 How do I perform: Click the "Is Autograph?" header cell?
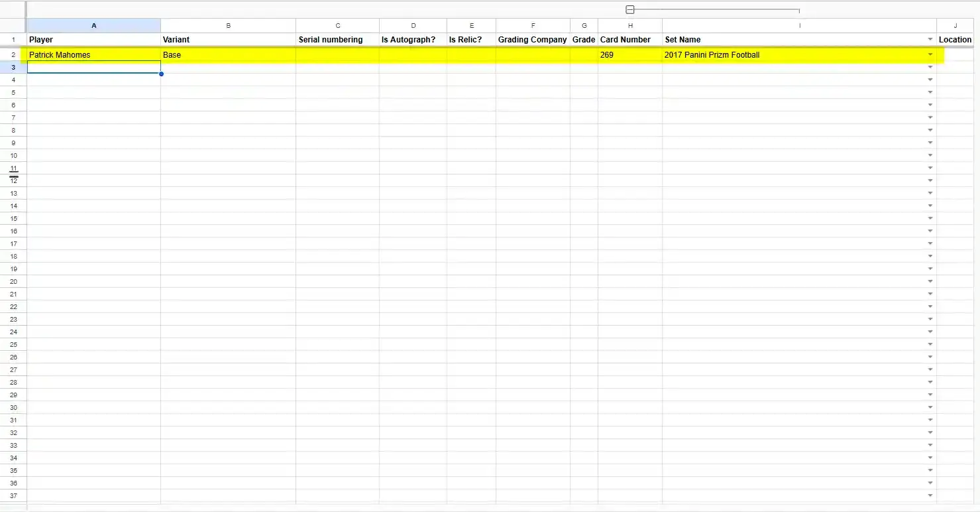[413, 40]
